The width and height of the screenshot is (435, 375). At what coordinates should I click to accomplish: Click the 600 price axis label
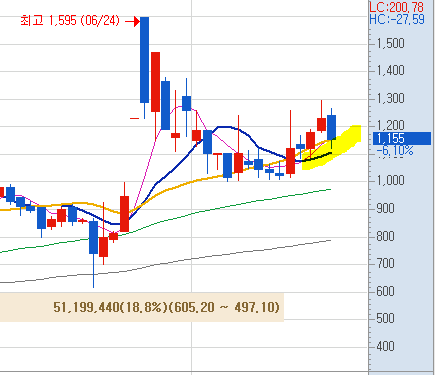point(385,291)
